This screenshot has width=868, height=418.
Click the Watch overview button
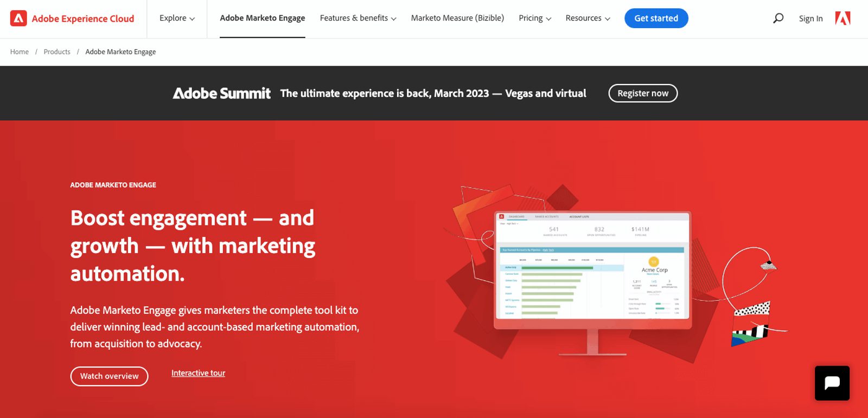tap(109, 376)
